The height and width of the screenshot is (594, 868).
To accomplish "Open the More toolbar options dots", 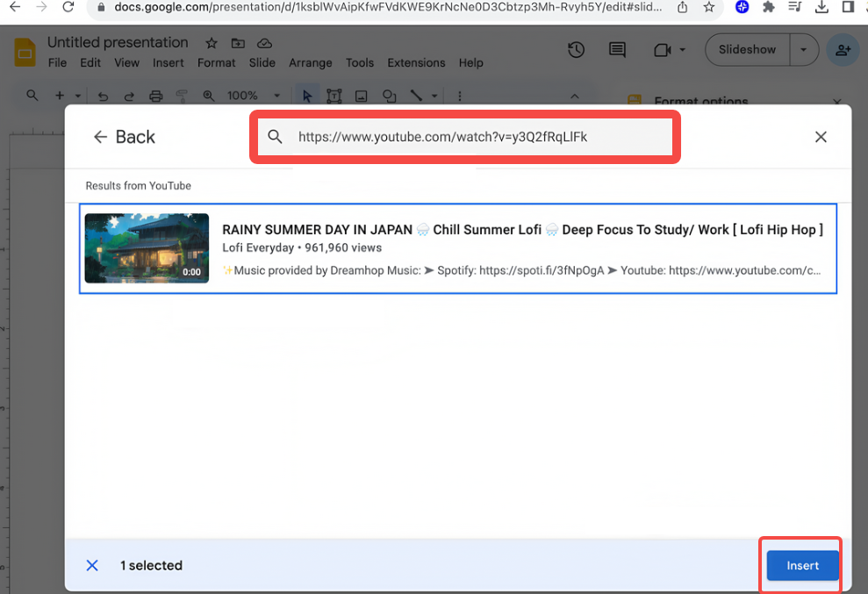I will click(x=460, y=96).
